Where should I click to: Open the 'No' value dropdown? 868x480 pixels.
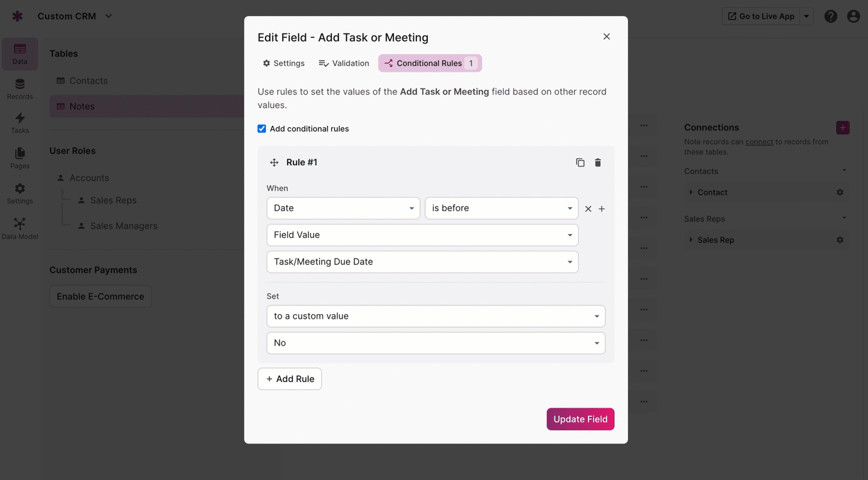(x=436, y=343)
